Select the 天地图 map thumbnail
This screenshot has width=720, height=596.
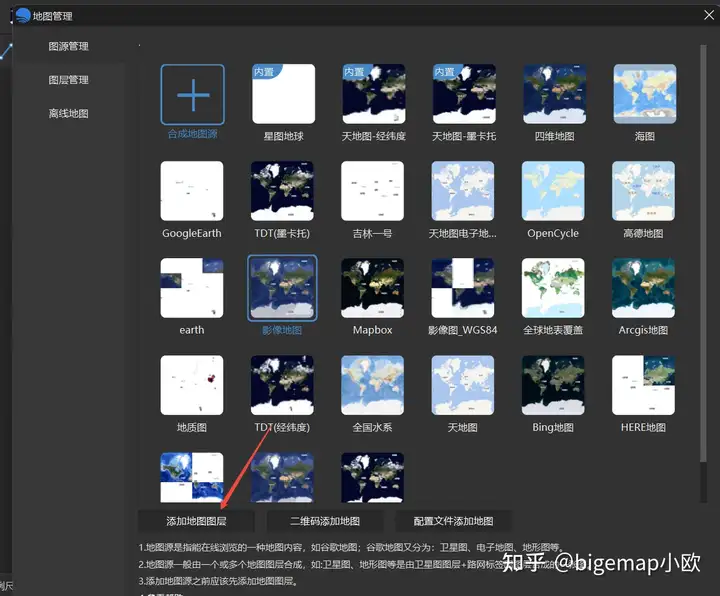(x=463, y=385)
